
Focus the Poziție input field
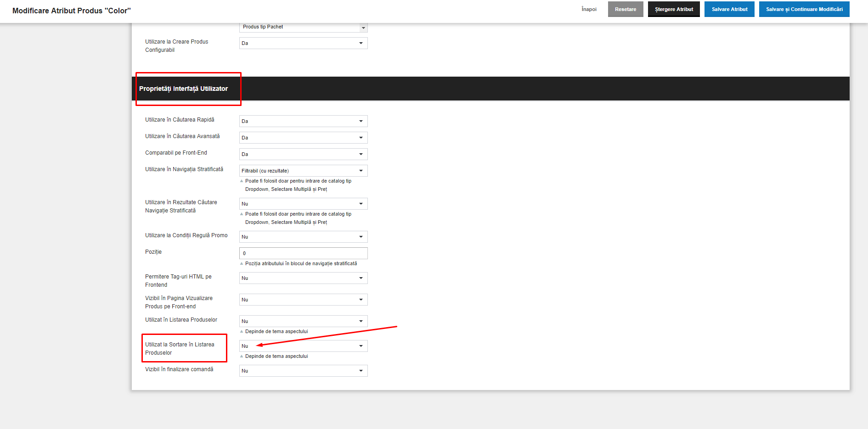[x=303, y=253]
